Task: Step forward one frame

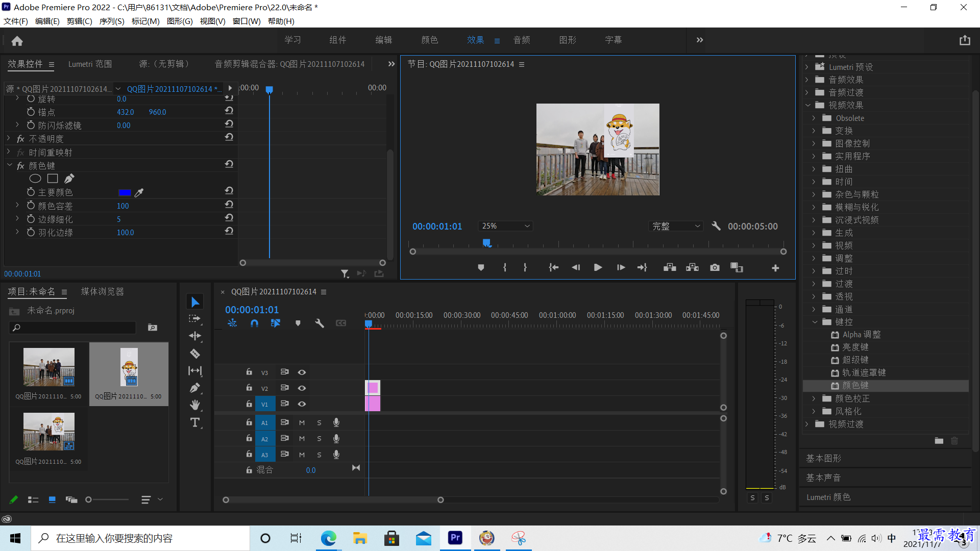Action: point(621,267)
